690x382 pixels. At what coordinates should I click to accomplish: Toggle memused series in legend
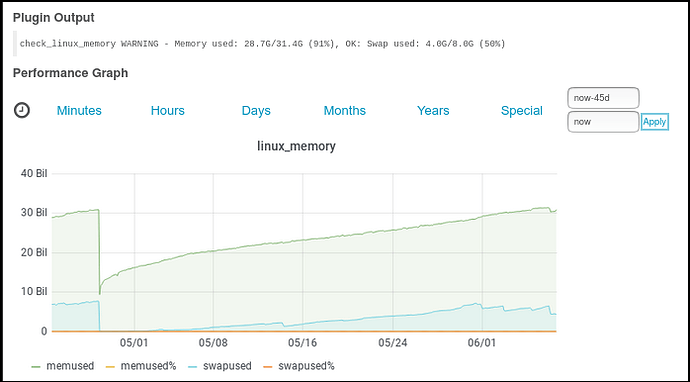63,366
